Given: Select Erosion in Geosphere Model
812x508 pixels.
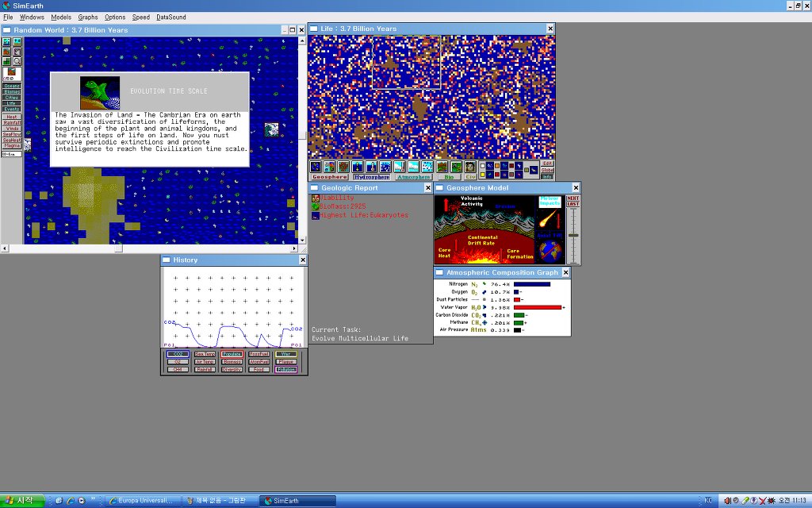Looking at the screenshot, I should pos(505,206).
